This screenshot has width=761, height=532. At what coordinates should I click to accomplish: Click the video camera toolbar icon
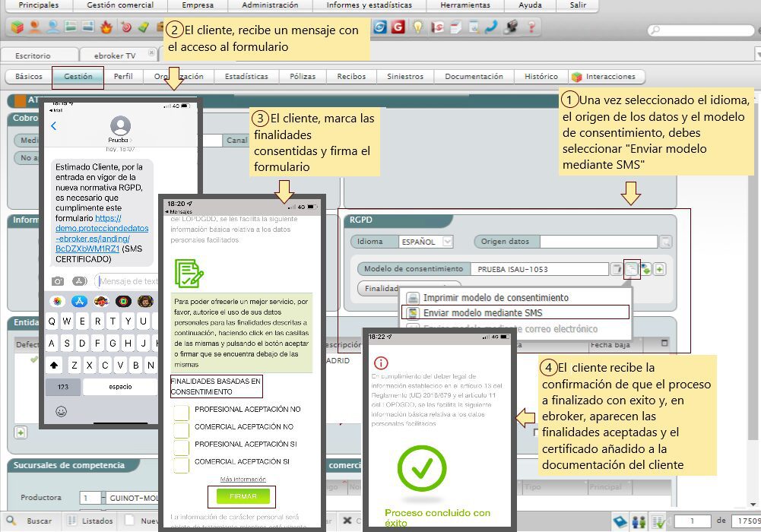[511, 27]
